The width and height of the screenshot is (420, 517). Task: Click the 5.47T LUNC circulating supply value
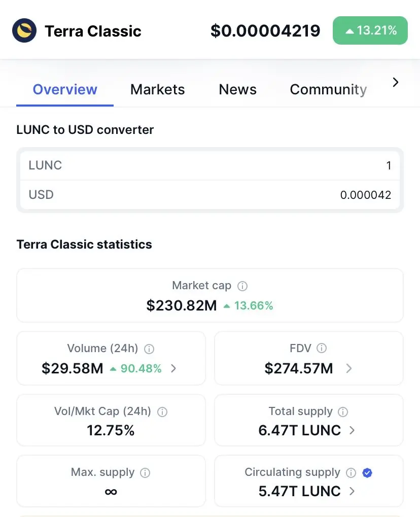[x=300, y=491]
